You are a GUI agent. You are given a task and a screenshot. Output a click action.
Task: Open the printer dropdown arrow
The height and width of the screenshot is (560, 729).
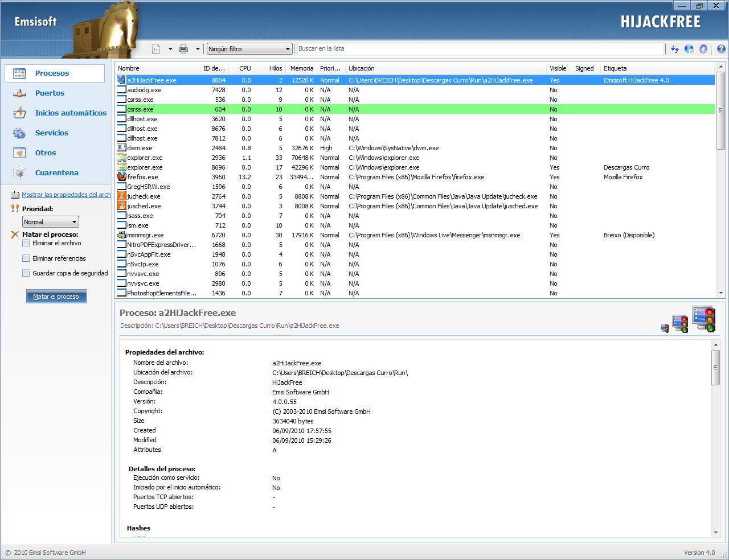pyautogui.click(x=198, y=49)
